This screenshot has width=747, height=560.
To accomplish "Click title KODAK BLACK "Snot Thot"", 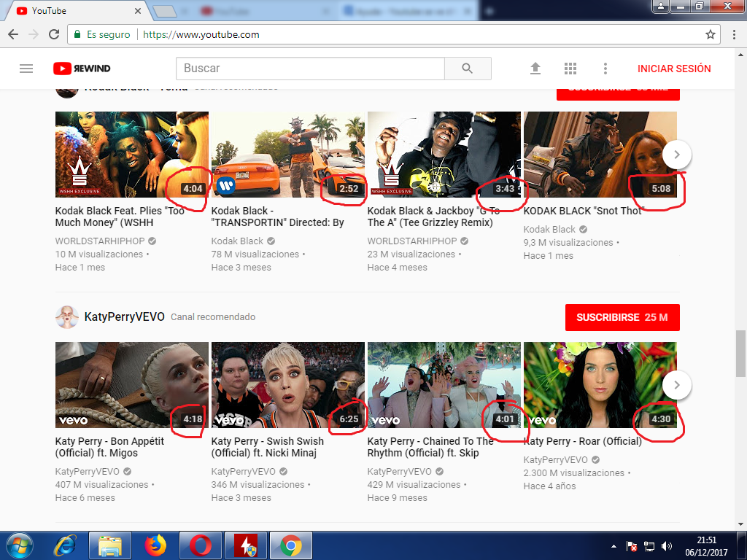I will tap(584, 211).
